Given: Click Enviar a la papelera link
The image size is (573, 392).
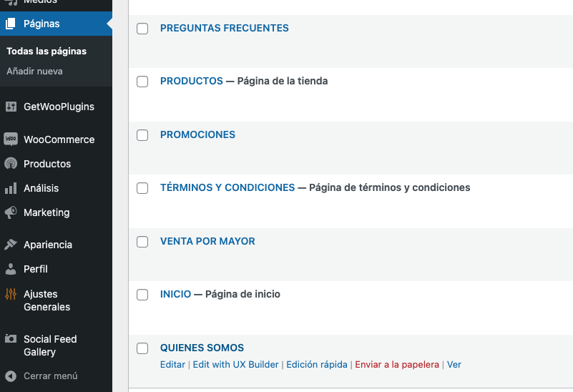Looking at the screenshot, I should click(x=397, y=365).
